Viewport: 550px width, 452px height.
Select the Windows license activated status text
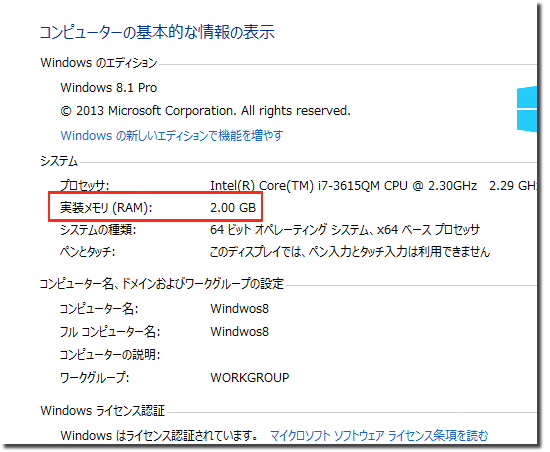click(x=160, y=436)
